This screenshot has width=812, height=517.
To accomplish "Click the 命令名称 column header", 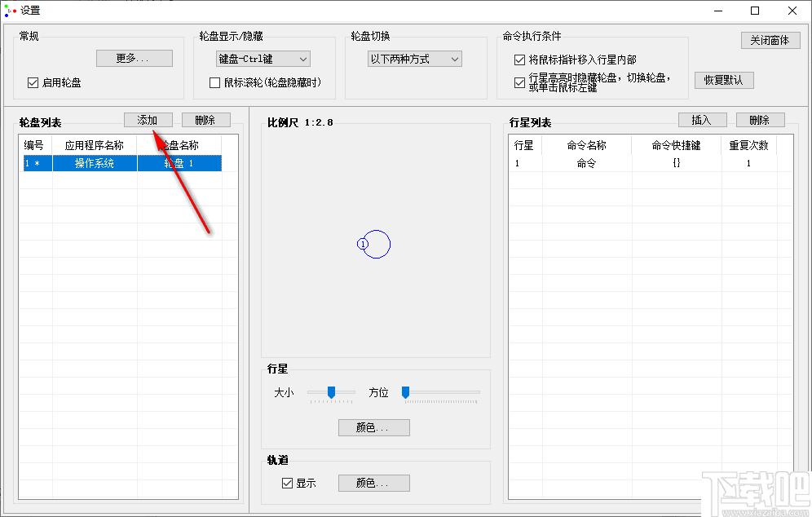I will coord(586,145).
